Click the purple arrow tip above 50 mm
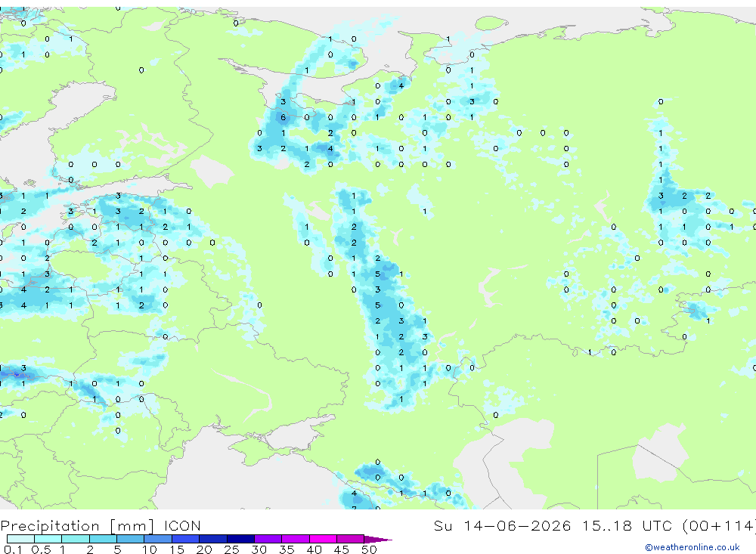 [x=378, y=540]
